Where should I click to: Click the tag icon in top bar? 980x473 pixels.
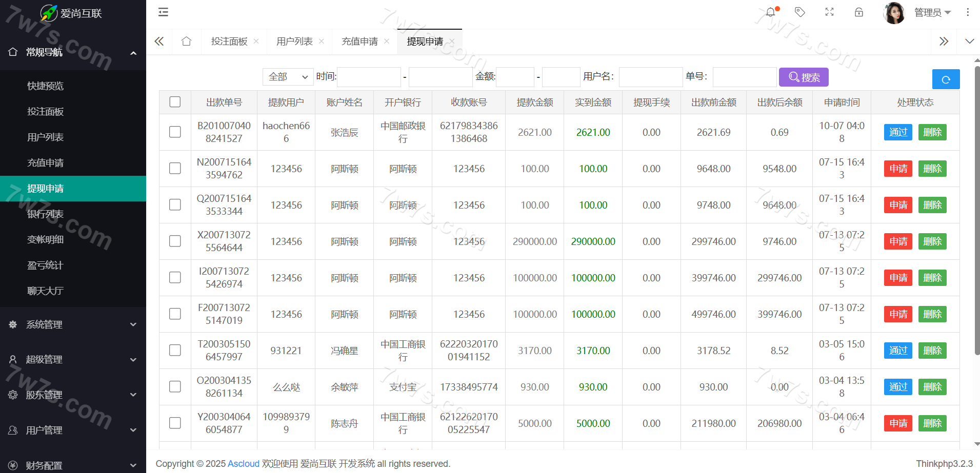pos(799,12)
